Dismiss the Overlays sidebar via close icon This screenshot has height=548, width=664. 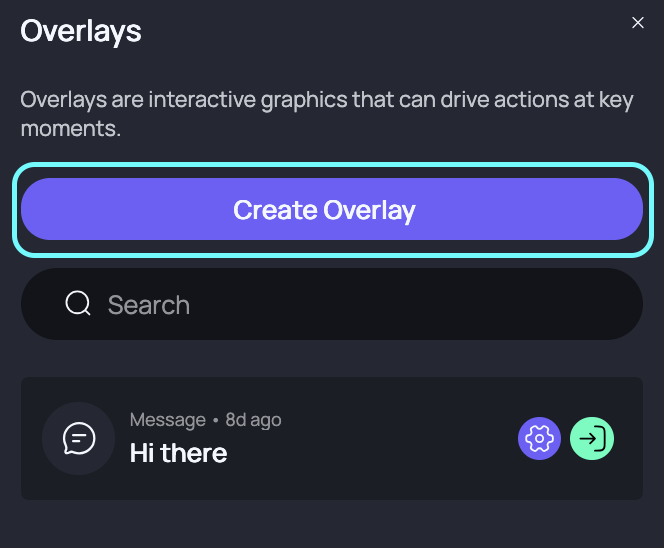638,22
